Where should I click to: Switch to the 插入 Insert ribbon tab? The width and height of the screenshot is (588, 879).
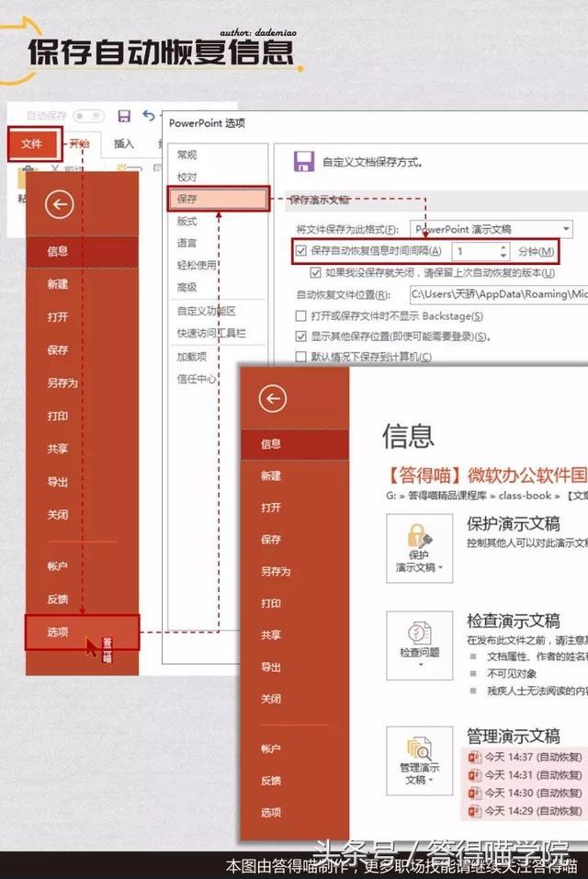point(124,143)
